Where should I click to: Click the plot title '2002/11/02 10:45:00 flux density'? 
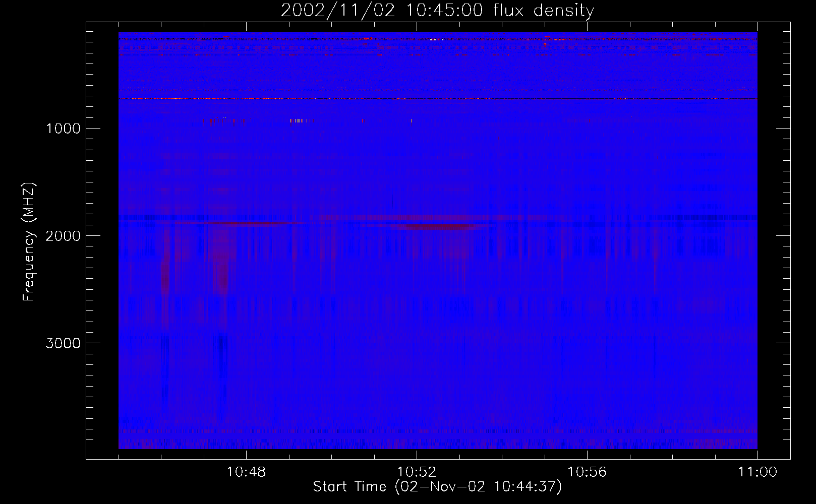tap(437, 11)
